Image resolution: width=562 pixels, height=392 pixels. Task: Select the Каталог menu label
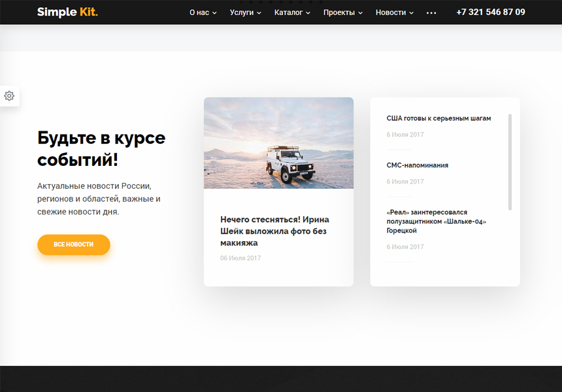coord(288,12)
